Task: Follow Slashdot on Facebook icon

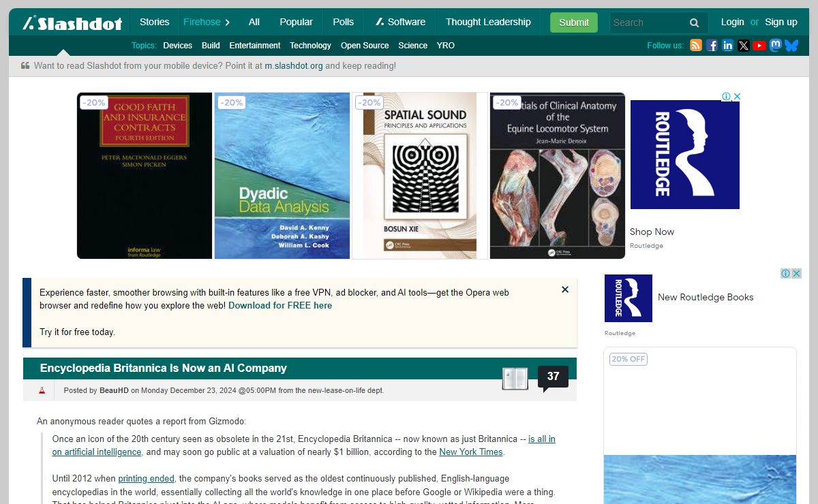Action: point(712,46)
